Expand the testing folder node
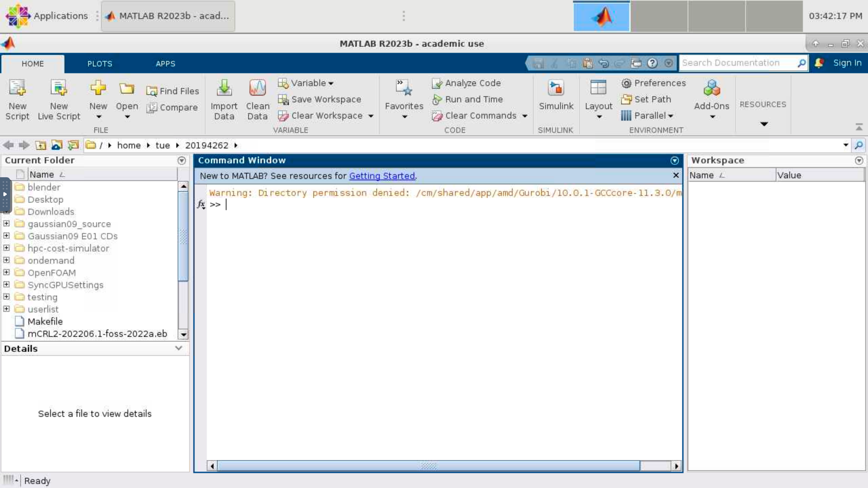 tap(6, 297)
